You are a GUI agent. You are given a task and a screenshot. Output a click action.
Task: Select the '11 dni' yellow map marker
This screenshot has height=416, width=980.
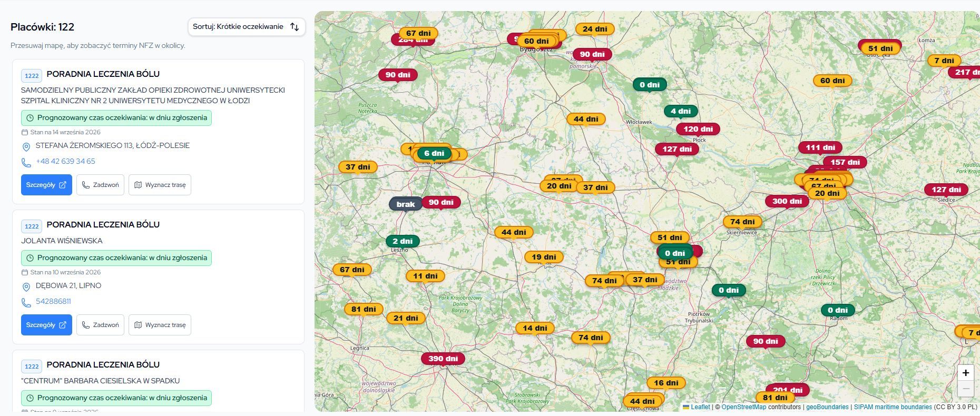click(425, 276)
